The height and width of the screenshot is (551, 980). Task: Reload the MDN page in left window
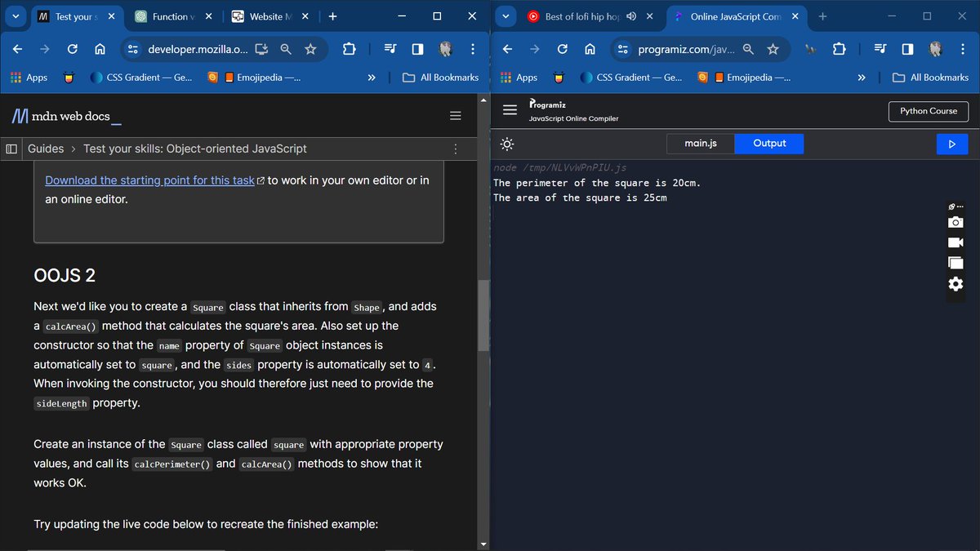coord(72,49)
